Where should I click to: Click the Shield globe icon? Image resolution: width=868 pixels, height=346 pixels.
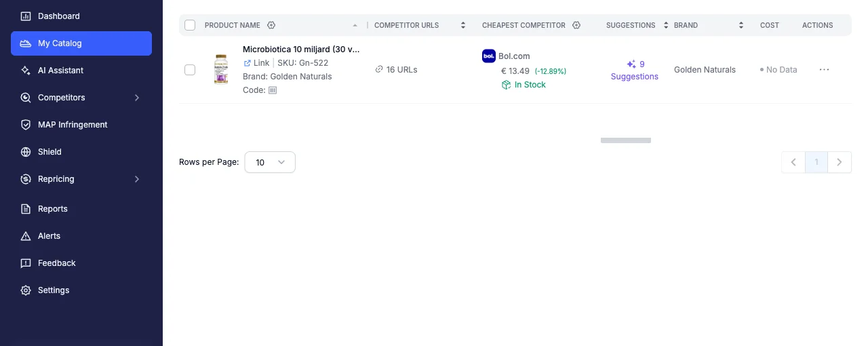click(x=26, y=151)
